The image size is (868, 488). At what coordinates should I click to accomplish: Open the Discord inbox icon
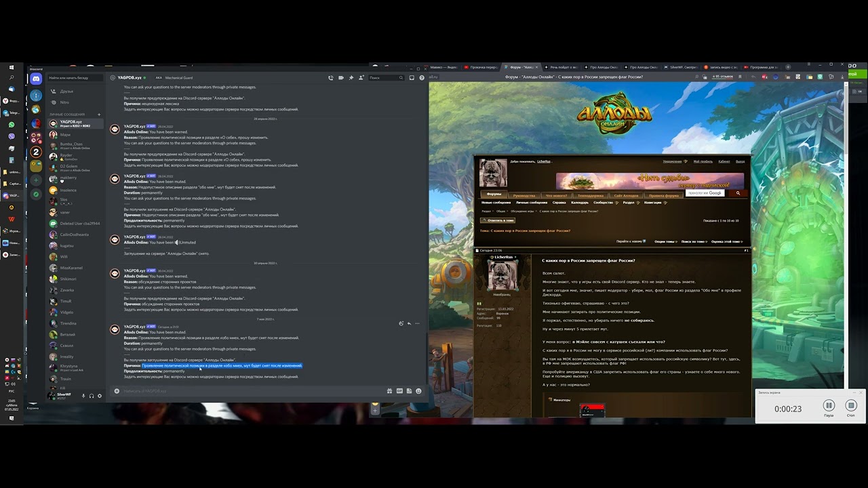click(412, 78)
